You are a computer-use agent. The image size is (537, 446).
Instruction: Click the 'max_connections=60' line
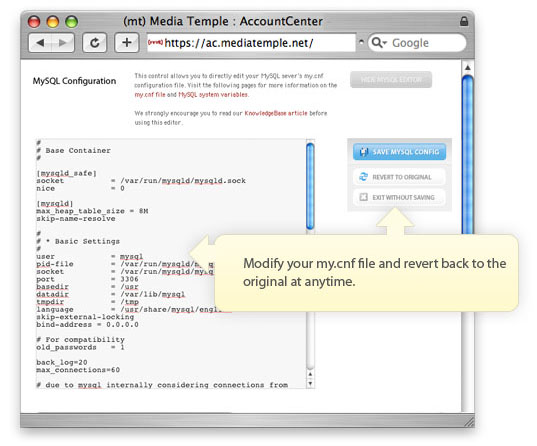pyautogui.click(x=78, y=370)
